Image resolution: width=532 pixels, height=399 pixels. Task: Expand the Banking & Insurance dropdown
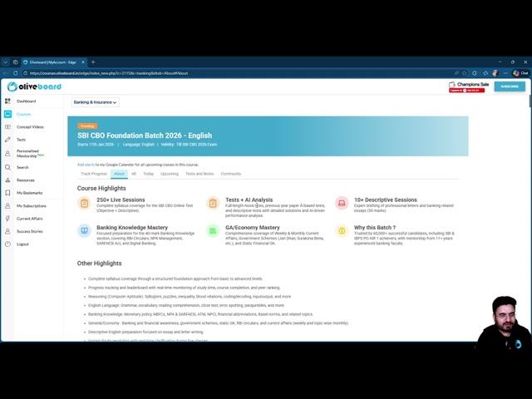95,102
